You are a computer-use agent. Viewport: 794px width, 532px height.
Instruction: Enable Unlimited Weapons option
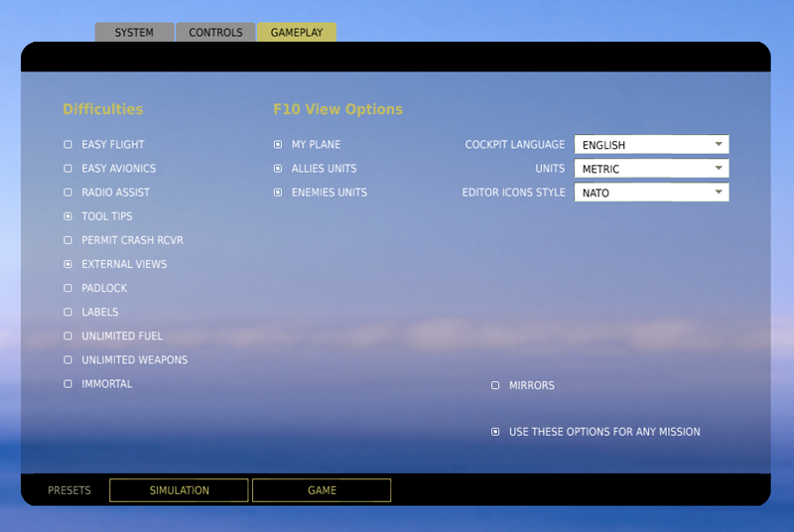(x=67, y=359)
